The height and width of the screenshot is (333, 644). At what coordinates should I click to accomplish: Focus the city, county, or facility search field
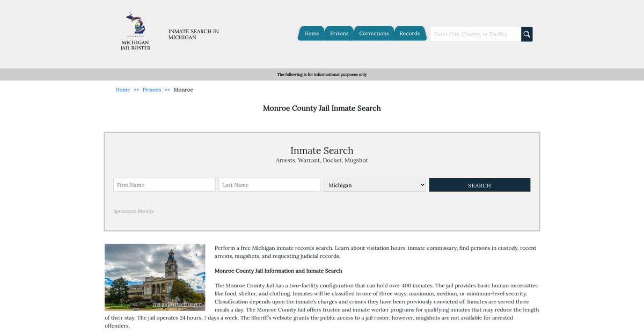tap(475, 34)
